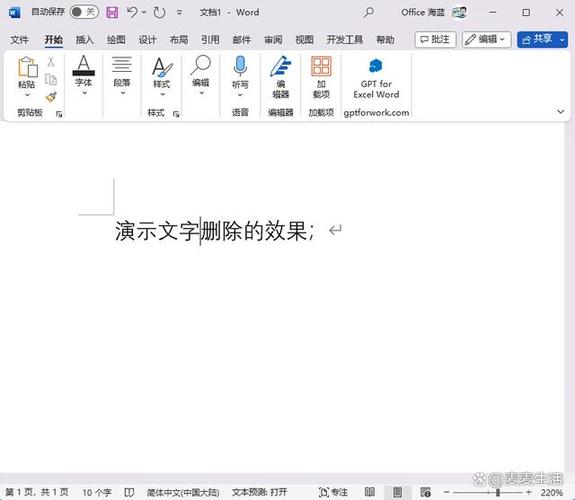Toggle the AutoSave switch
Viewport: 575px width, 500px height.
(x=84, y=12)
